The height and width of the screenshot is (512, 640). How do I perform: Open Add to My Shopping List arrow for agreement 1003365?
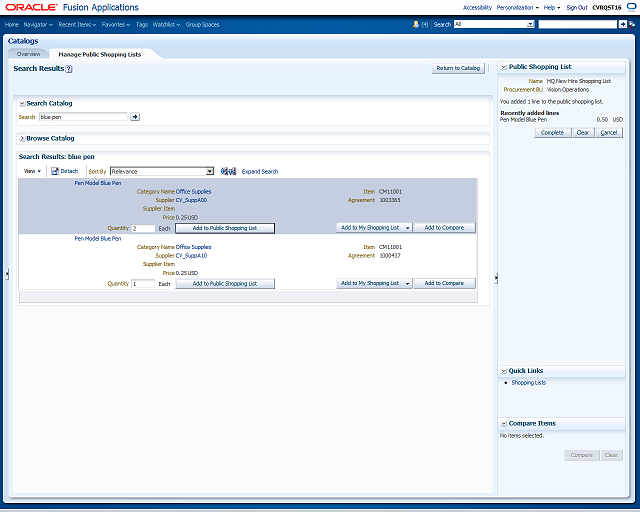coord(407,228)
